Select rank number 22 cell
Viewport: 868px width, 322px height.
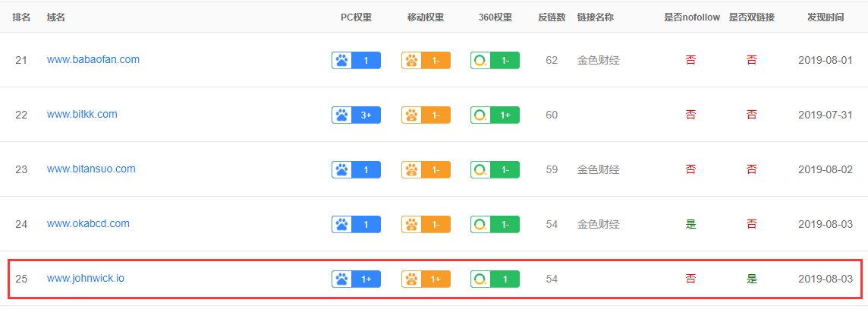pos(21,115)
